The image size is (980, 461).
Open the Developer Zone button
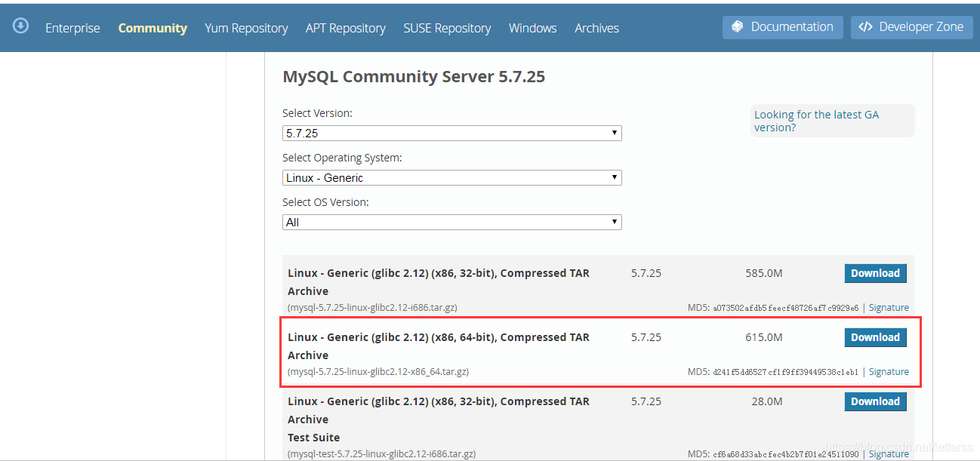(x=911, y=27)
